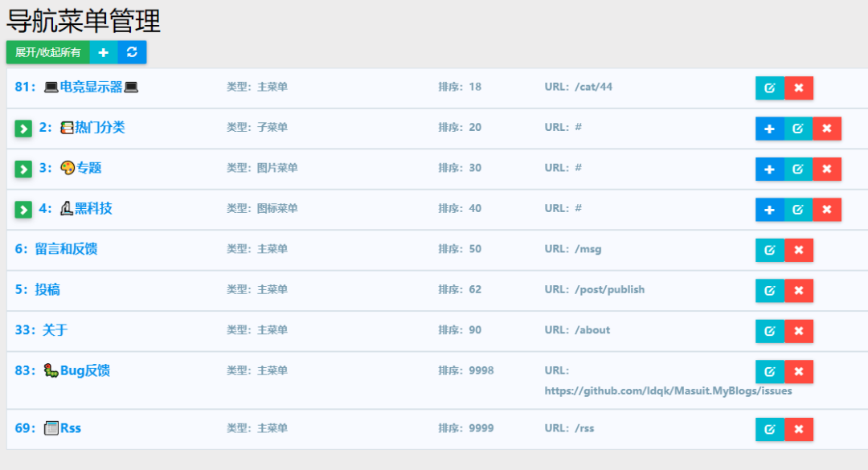Open the edit icon for the Bug反馈 entry
The width and height of the screenshot is (868, 470).
pos(770,371)
